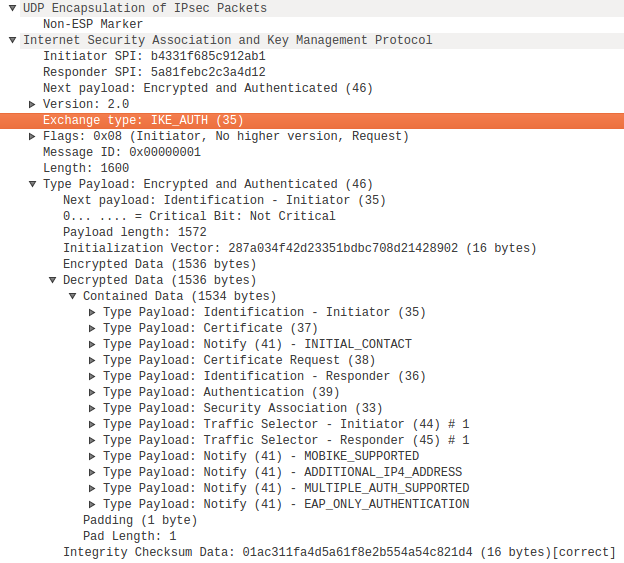Expand the Version: 2.0 field
This screenshot has width=624, height=563.
32,104
